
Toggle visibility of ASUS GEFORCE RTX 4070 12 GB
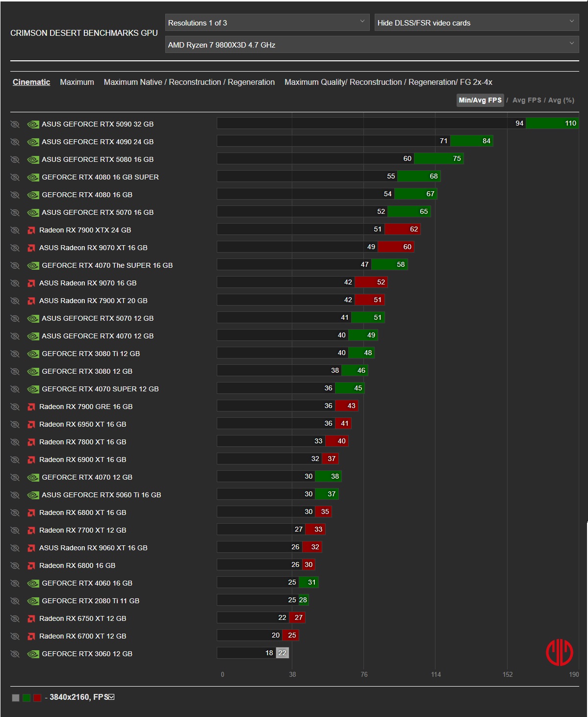click(x=15, y=336)
